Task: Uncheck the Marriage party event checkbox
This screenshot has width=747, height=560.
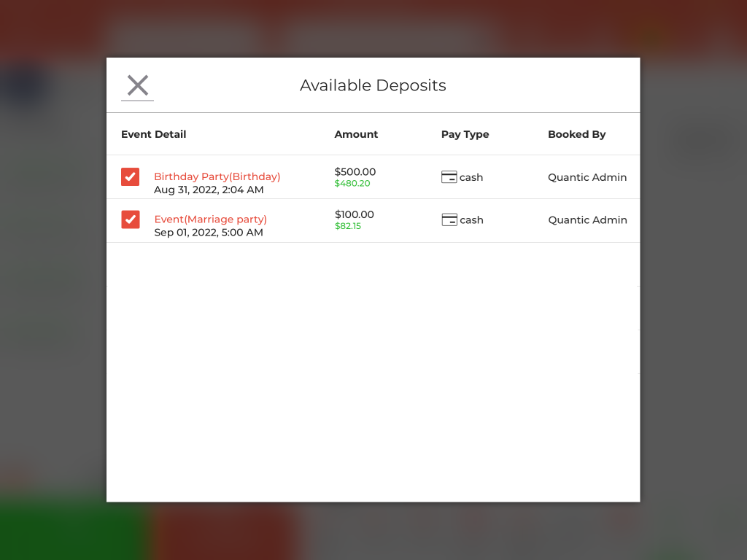Action: pos(131,219)
